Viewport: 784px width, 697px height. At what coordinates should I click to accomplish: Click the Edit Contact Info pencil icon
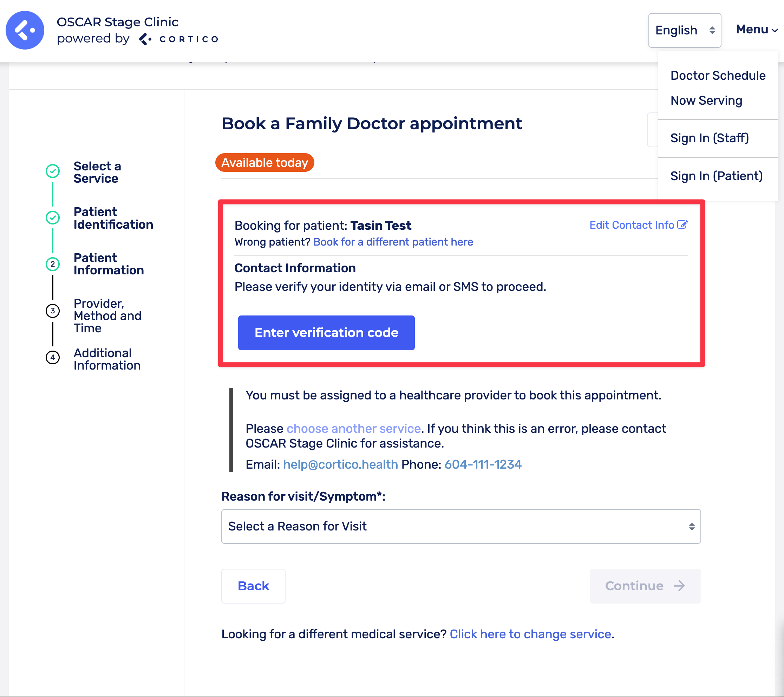[x=682, y=225]
